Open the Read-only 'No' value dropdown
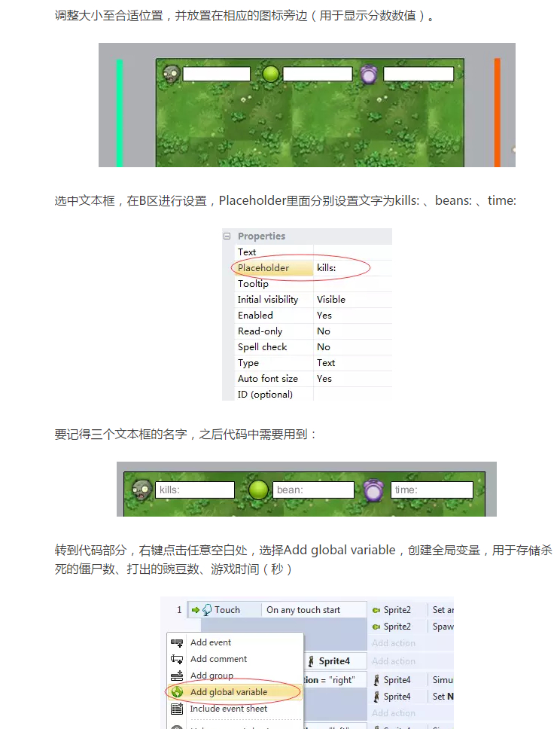 click(352, 331)
